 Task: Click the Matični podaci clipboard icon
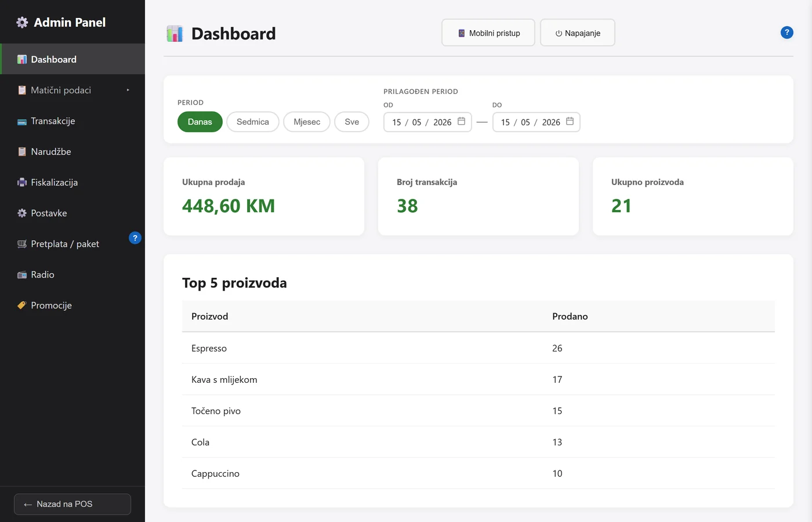click(x=22, y=90)
